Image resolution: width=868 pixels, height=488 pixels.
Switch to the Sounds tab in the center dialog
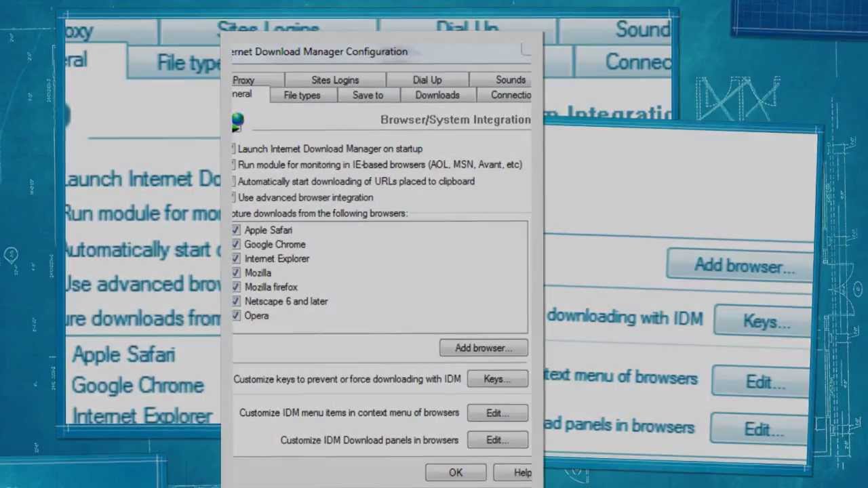click(x=501, y=80)
